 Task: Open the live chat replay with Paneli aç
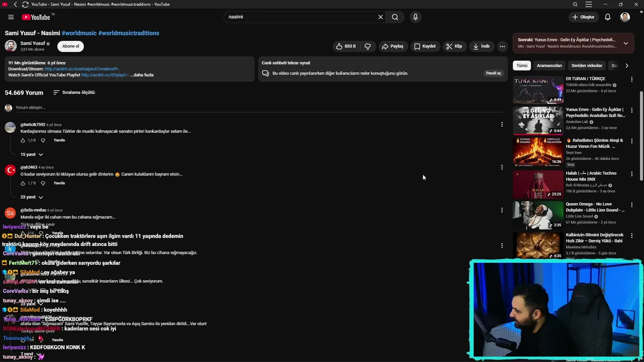pyautogui.click(x=493, y=73)
